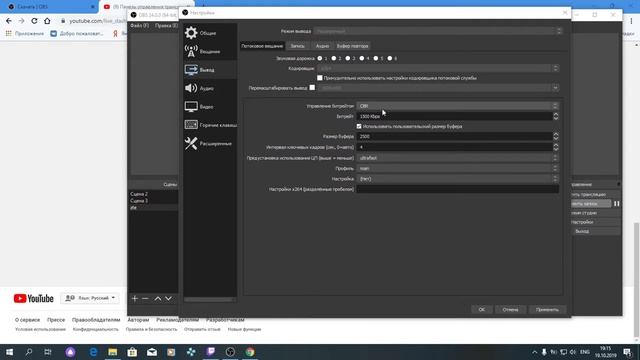Image resolution: width=640 pixels, height=360 pixels.
Task: Toggle enforce streaming service encoder settings checkbox
Action: pos(320,78)
